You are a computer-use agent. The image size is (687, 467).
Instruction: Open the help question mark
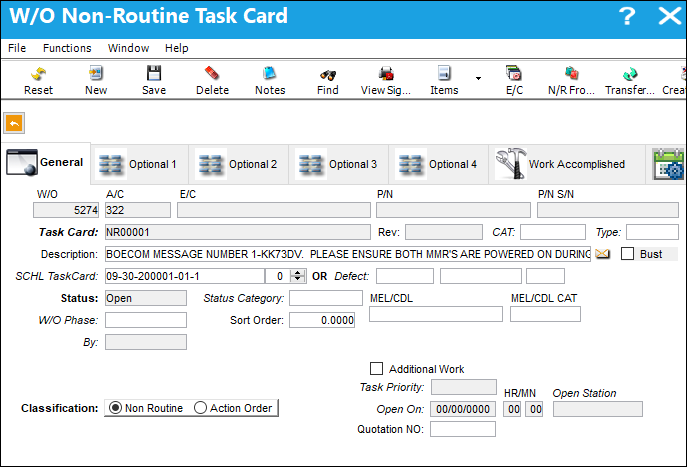tap(627, 16)
